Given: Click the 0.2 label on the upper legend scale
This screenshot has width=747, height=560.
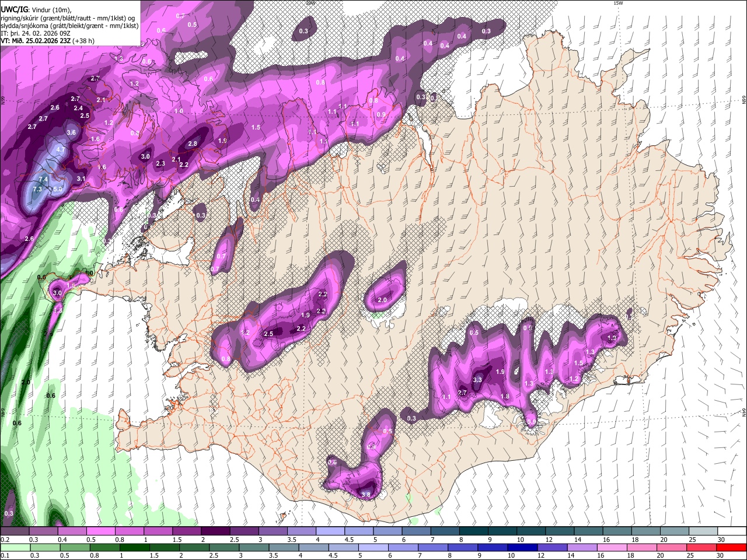Looking at the screenshot, I should coord(5,540).
